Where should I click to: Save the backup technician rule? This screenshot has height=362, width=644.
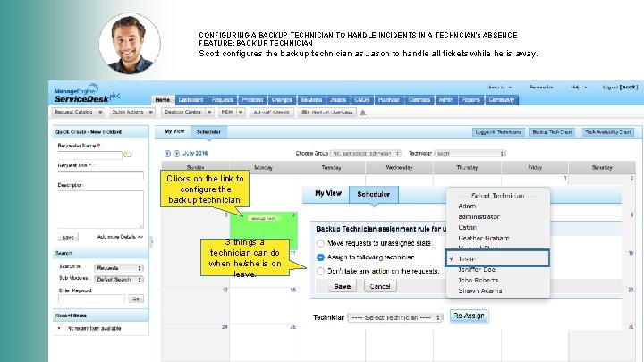click(x=342, y=287)
